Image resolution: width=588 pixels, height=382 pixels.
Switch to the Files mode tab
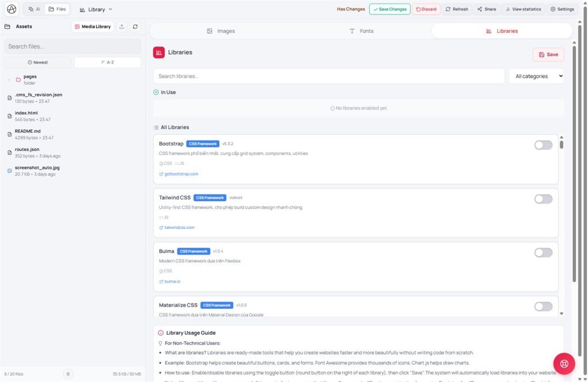tap(57, 9)
